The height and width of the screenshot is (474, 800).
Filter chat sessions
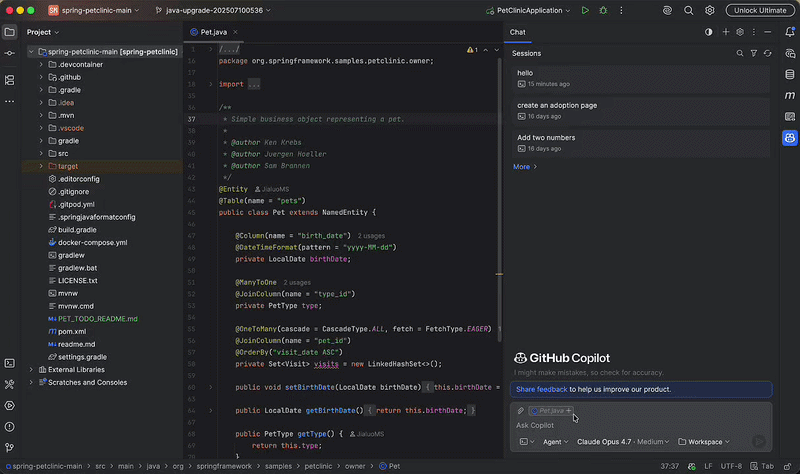754,53
